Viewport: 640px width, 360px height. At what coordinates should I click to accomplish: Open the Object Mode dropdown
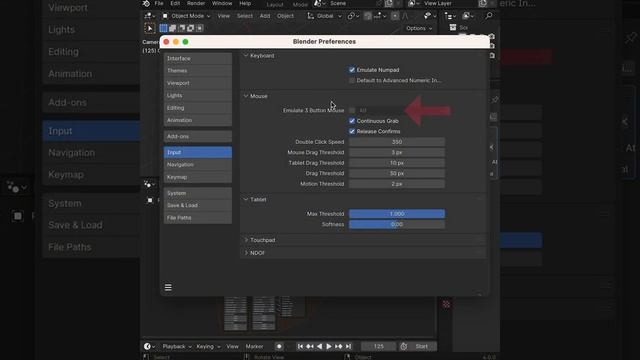[x=186, y=16]
